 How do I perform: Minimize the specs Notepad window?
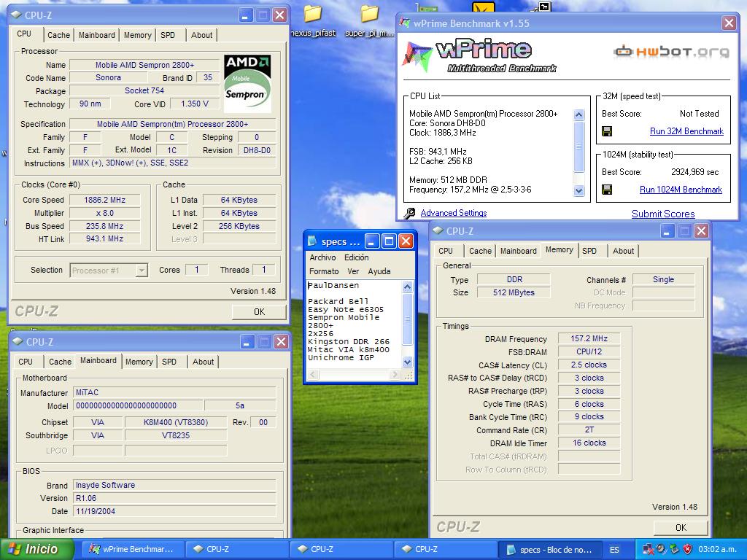372,241
